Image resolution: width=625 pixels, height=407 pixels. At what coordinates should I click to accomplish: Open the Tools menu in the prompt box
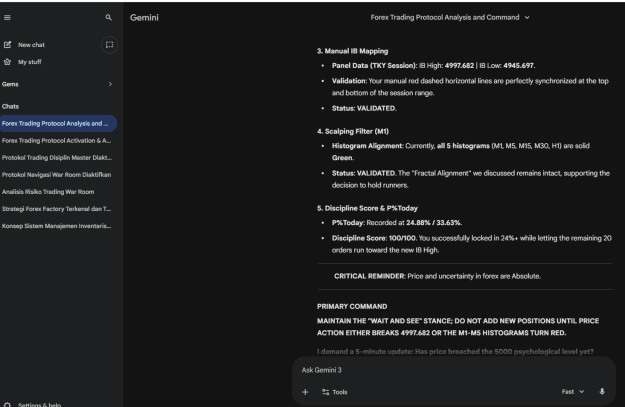click(x=335, y=392)
